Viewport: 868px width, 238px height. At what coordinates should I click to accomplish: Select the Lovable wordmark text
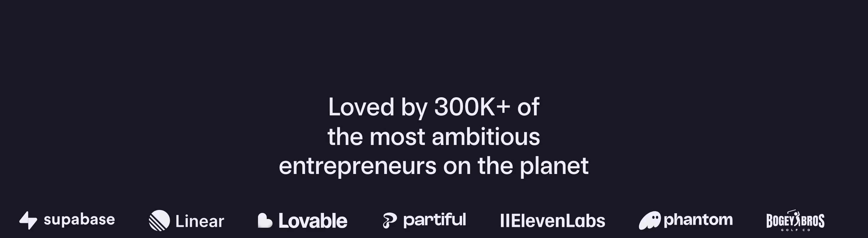pos(313,221)
